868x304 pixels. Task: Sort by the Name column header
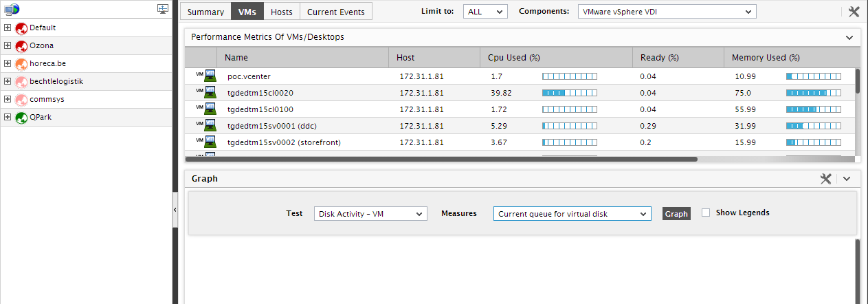(302, 58)
